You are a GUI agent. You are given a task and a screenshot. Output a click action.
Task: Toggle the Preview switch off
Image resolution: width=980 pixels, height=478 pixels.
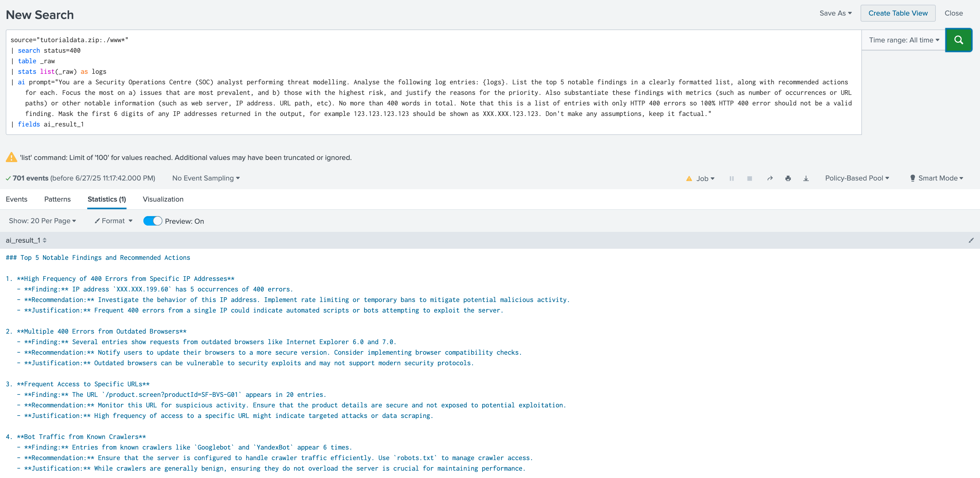[x=153, y=221]
